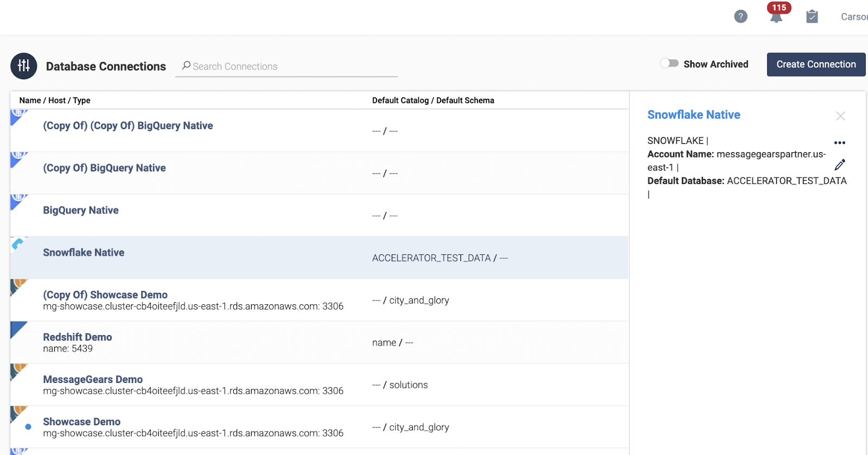Click the Snowflake Native panel title
This screenshot has height=455, width=868.
(x=694, y=115)
